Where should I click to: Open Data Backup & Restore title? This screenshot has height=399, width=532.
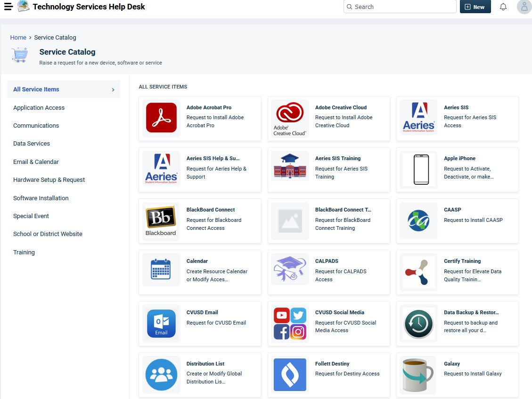click(x=471, y=312)
